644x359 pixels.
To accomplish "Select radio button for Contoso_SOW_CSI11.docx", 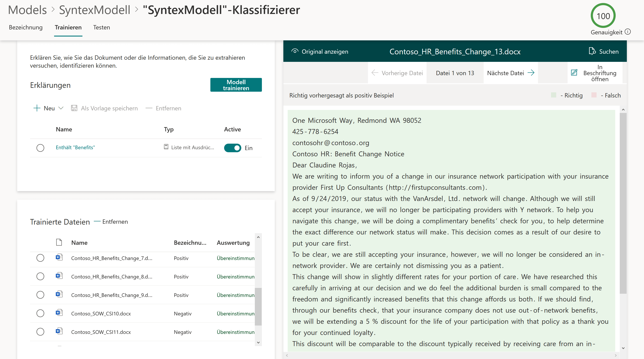I will coord(40,332).
